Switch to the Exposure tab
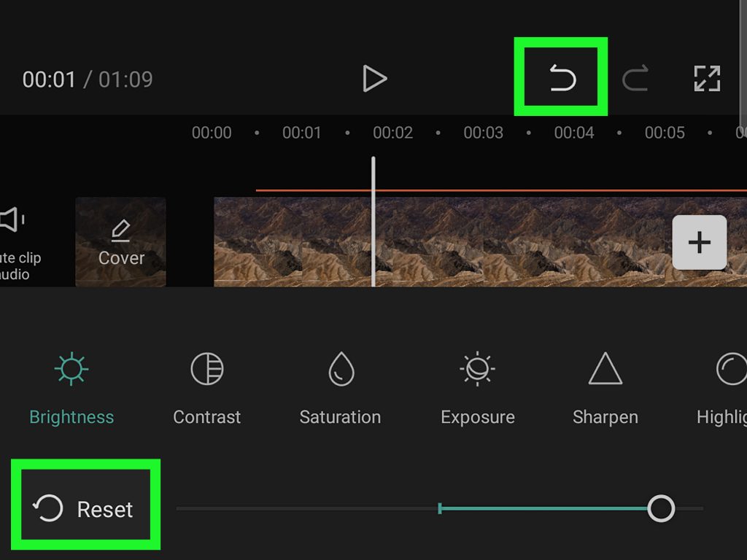The width and height of the screenshot is (747, 560). tap(477, 386)
